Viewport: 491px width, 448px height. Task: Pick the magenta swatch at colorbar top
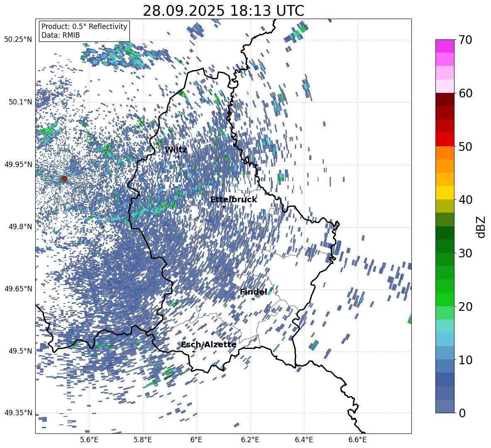[445, 46]
